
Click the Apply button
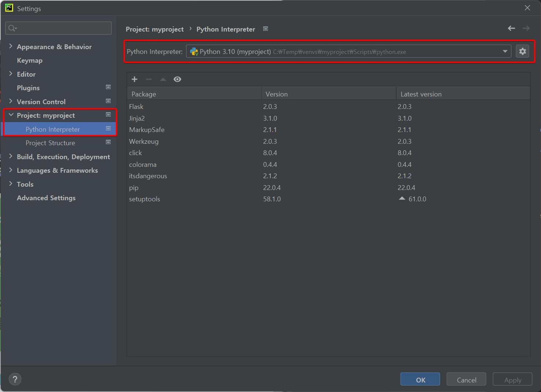(512, 380)
